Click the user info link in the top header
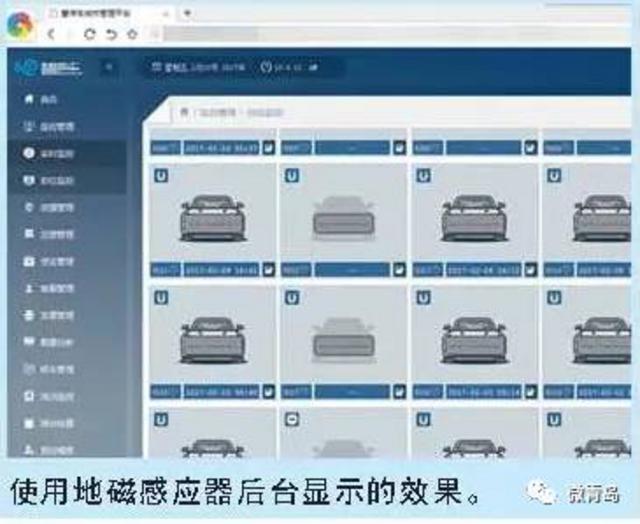This screenshot has height=524, width=640. (198, 67)
